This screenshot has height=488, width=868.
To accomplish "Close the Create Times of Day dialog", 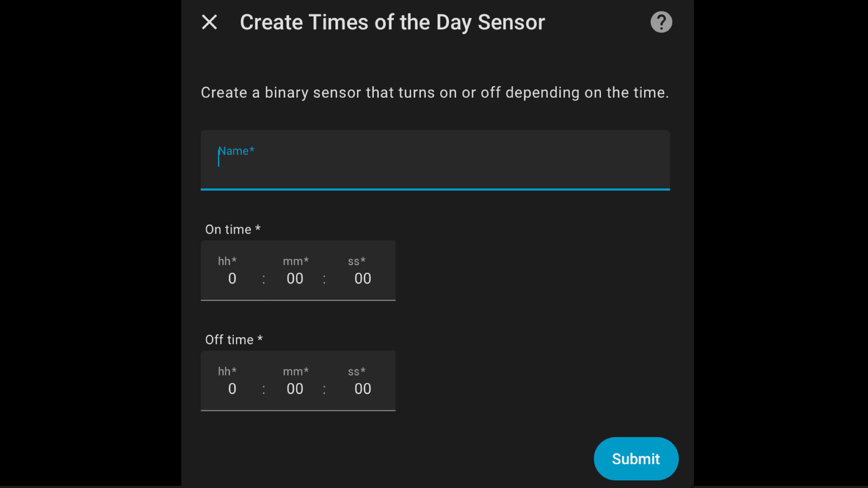I will (x=209, y=22).
